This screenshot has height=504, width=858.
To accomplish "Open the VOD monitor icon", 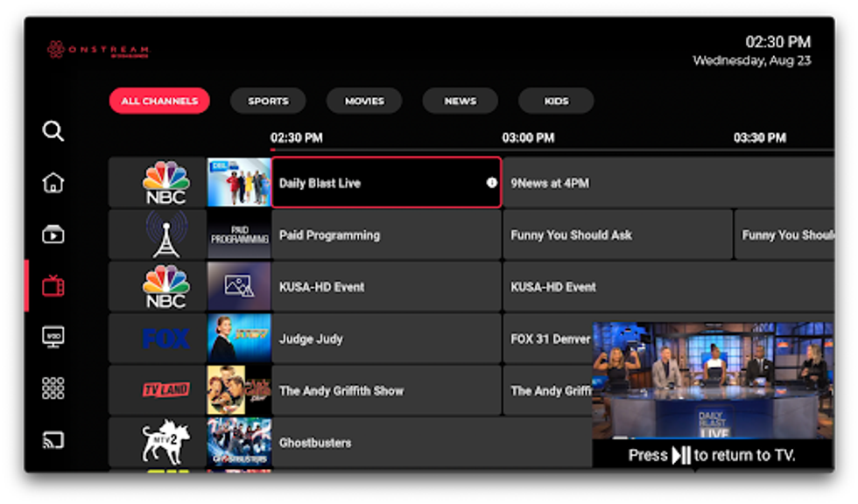I will [x=53, y=338].
